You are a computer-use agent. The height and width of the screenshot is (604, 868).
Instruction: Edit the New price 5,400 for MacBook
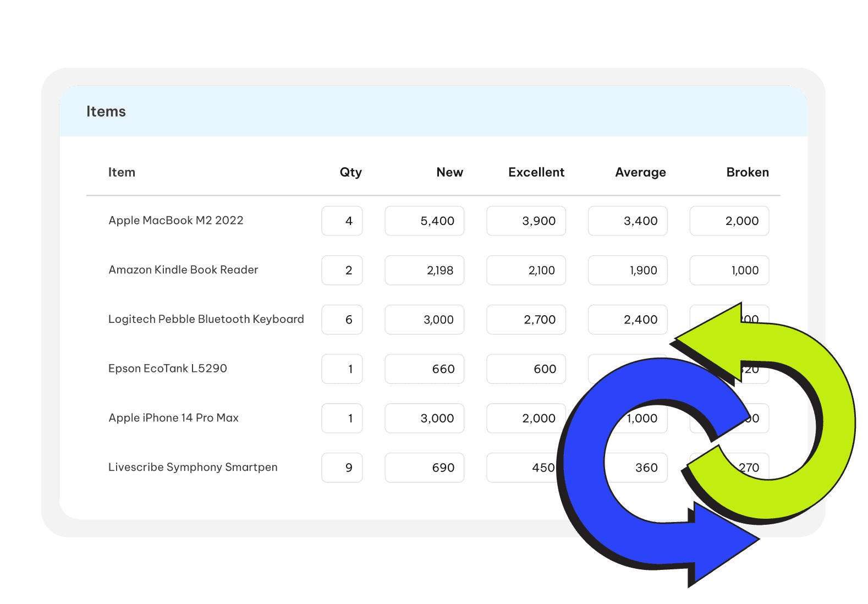[x=425, y=221]
